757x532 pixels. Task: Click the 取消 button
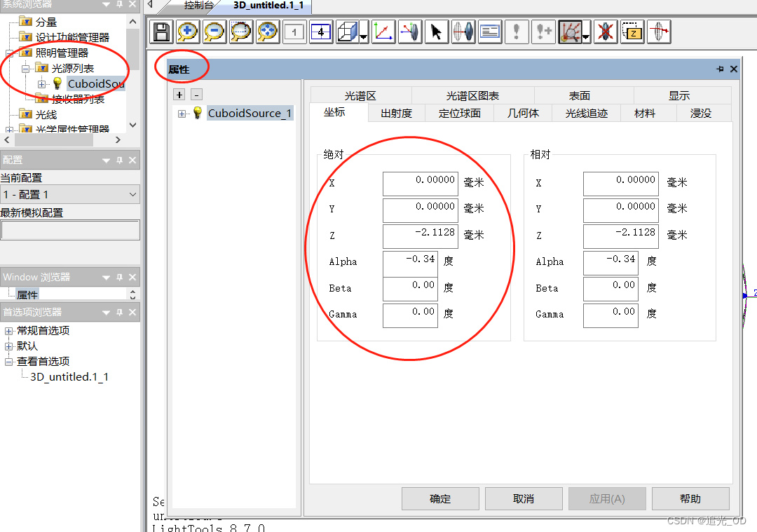(524, 498)
